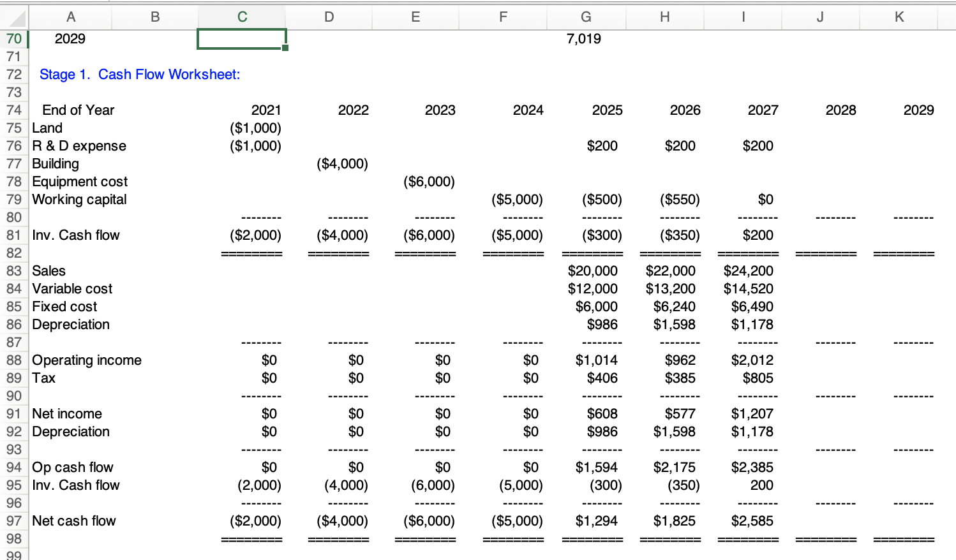
Task: Select row header 83
Action: point(14,271)
